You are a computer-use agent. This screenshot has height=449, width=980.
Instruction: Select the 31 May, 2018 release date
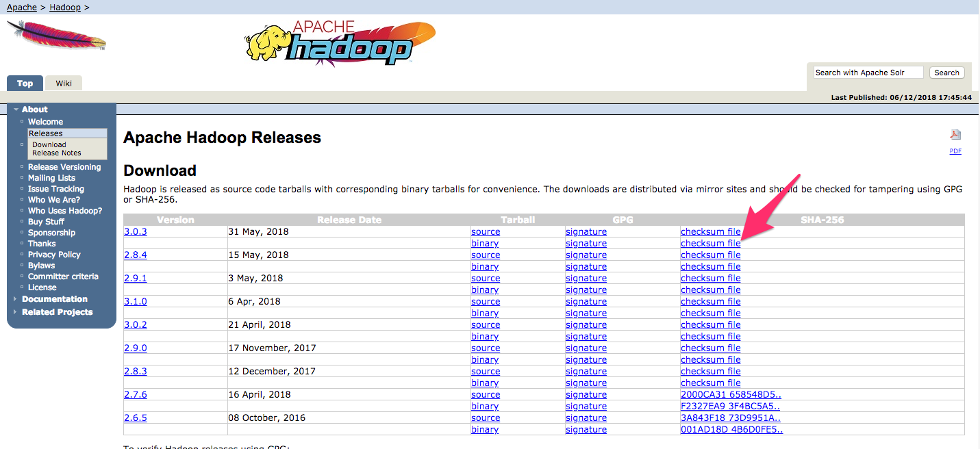[259, 232]
